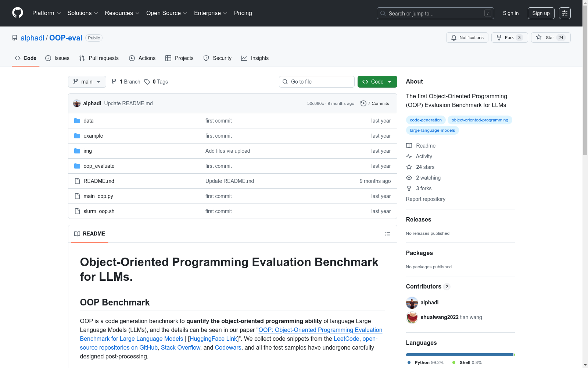The image size is (588, 368).
Task: Open the Report repository link
Action: [426, 199]
